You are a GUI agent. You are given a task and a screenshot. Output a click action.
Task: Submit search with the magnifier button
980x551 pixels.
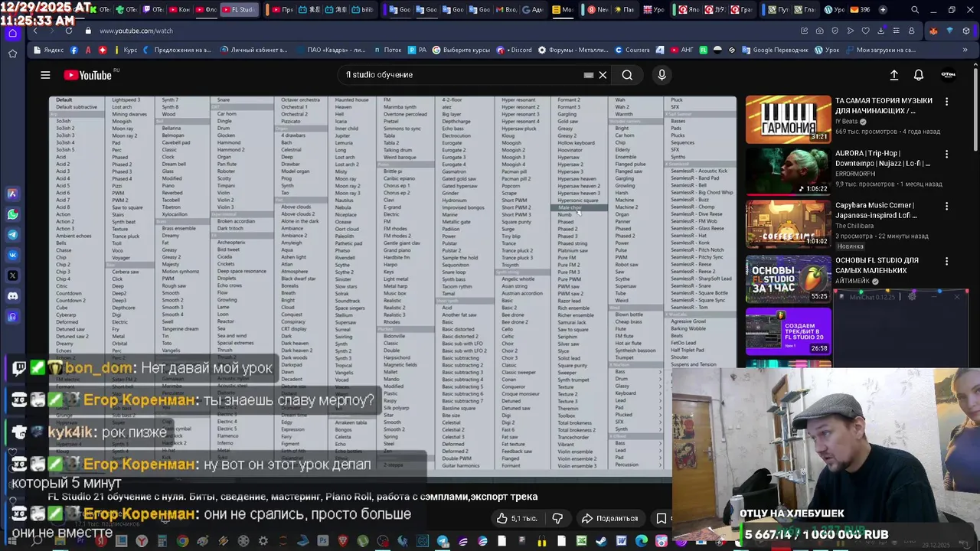627,75
